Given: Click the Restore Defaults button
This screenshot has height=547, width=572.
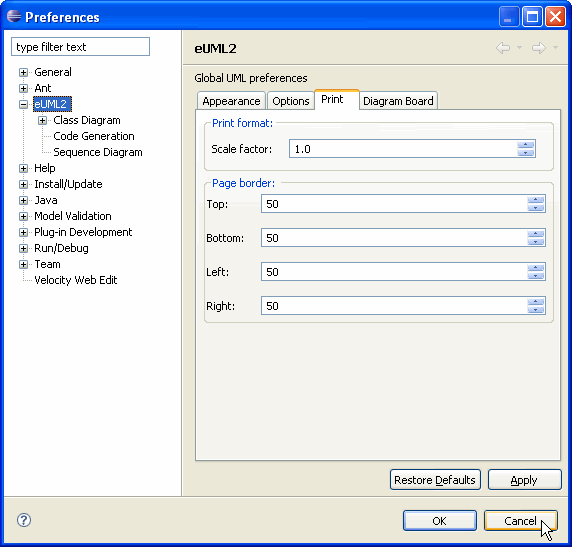Looking at the screenshot, I should click(435, 480).
